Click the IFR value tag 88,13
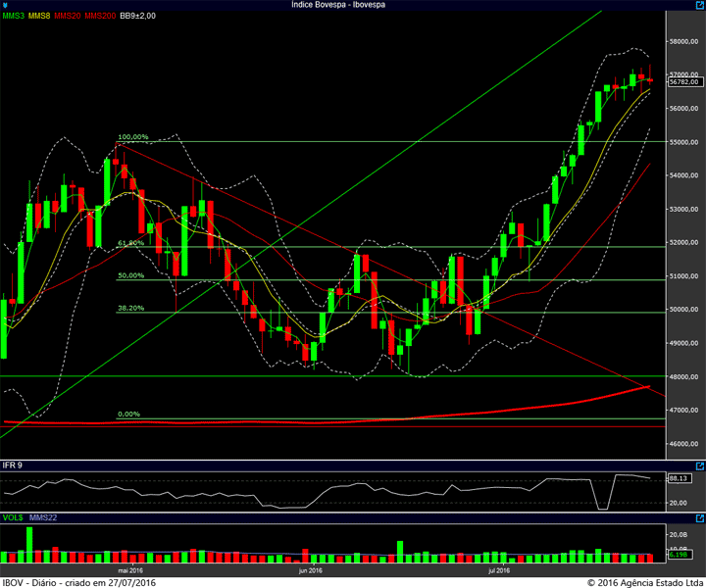Screen dimensions: 706x588 pyautogui.click(x=679, y=478)
